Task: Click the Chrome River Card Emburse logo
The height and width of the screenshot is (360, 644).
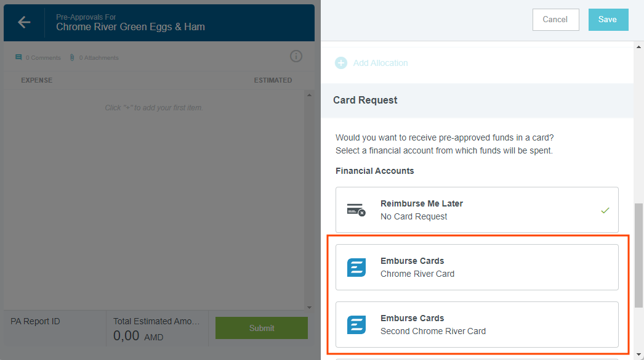Action: click(356, 267)
